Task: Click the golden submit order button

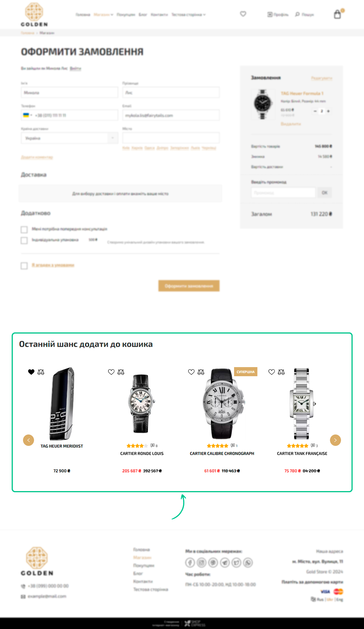Action: tap(189, 286)
